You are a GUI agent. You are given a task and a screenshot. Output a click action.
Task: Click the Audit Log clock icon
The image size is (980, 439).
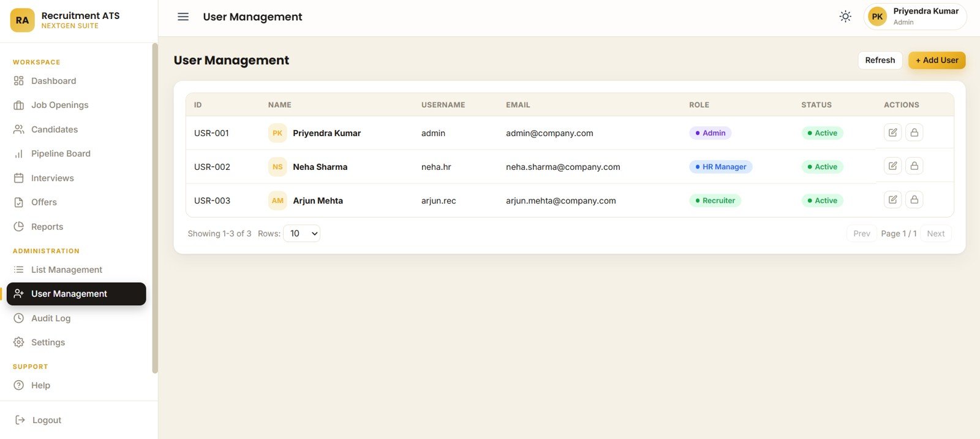(x=19, y=318)
